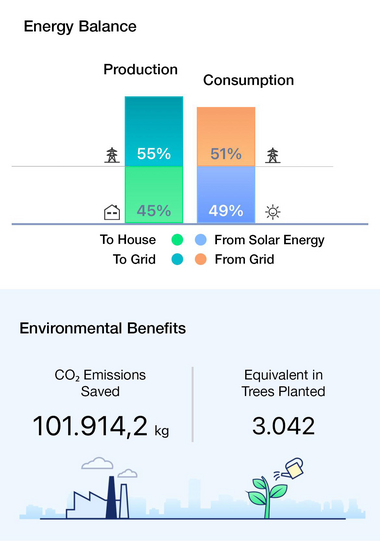The width and height of the screenshot is (380, 541).
Task: Tap the house icon next to 45%
Action: (x=112, y=212)
